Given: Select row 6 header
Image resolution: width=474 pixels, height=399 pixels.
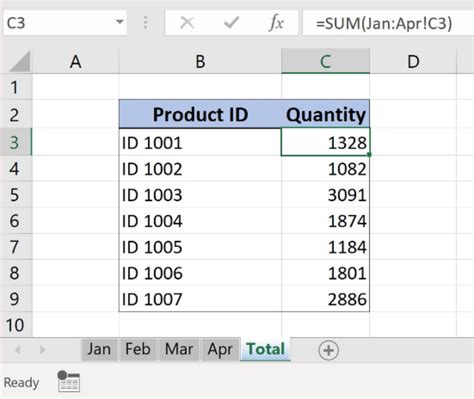Looking at the screenshot, I should pos(16,221).
